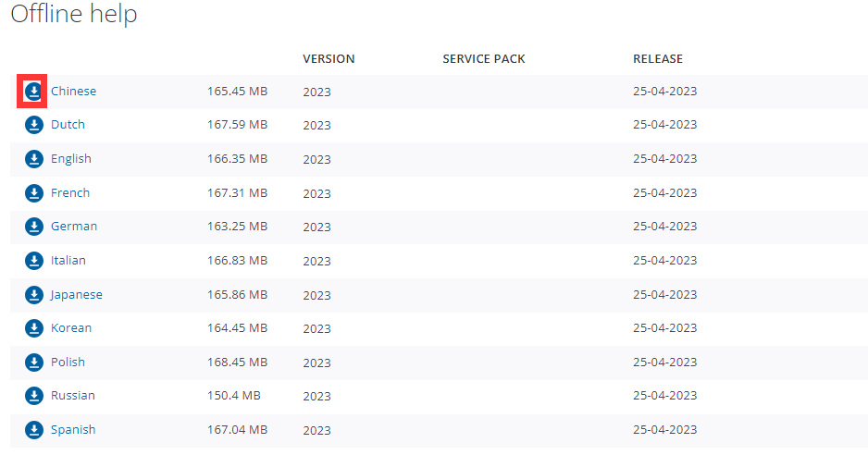Image resolution: width=868 pixels, height=455 pixels.
Task: Click the download icon beside Korean
Action: point(33,328)
